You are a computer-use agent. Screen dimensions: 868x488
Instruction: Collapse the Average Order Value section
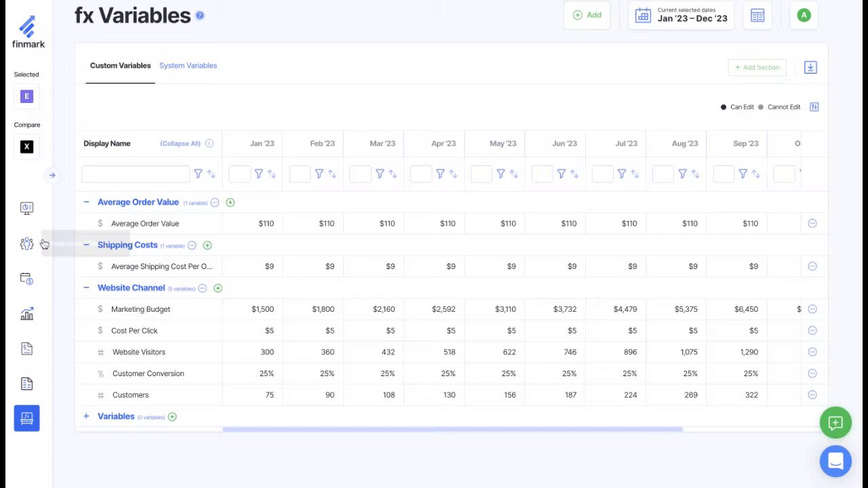[86, 202]
